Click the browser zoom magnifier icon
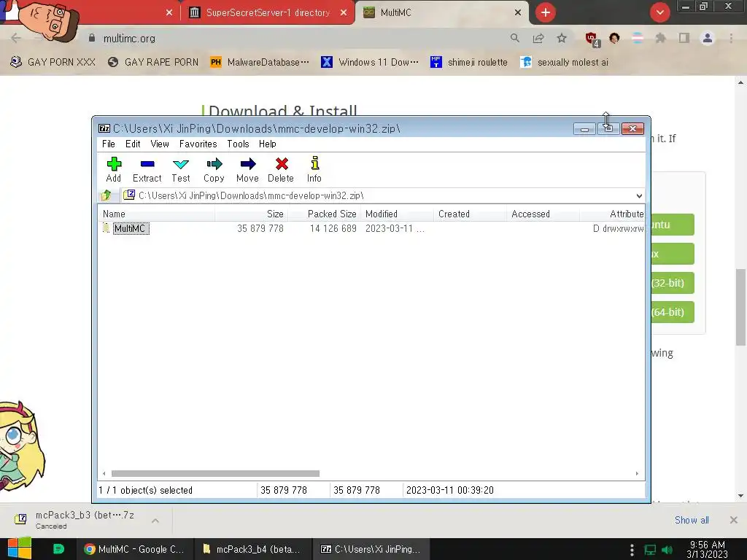747x560 pixels. tap(514, 38)
